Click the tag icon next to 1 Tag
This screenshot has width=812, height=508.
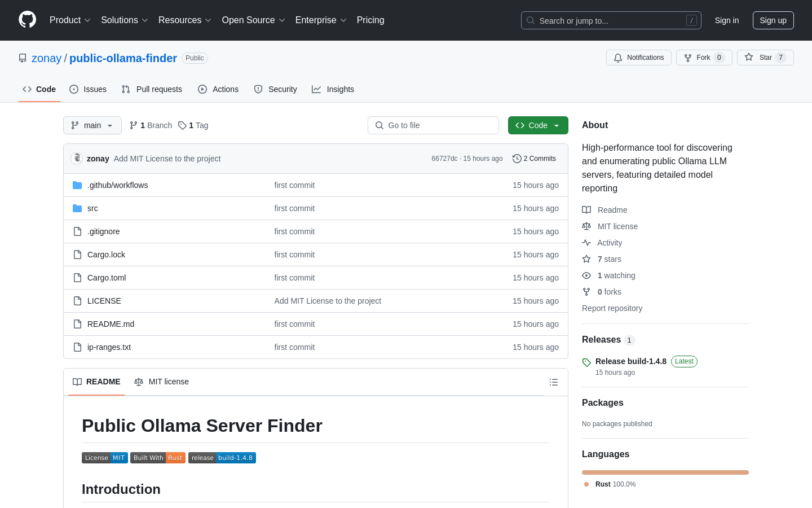(182, 125)
